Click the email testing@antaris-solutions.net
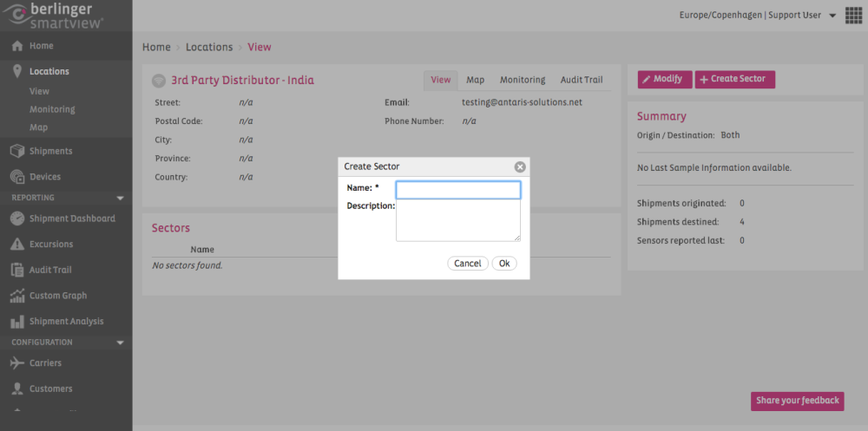868x431 pixels. pyautogui.click(x=522, y=102)
